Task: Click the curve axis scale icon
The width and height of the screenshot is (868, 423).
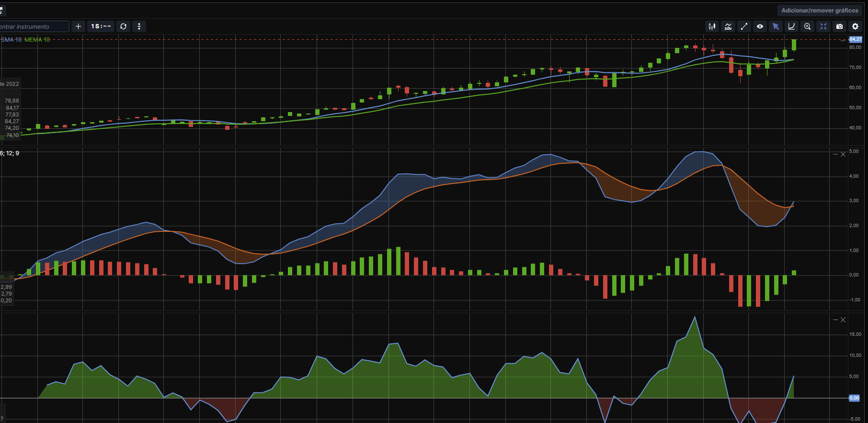Action: [x=791, y=26]
